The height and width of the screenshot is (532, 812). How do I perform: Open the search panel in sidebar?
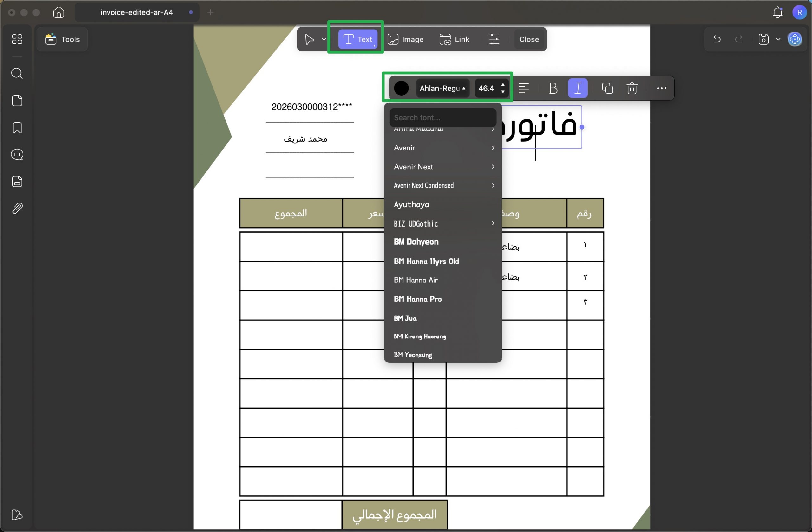pos(17,73)
